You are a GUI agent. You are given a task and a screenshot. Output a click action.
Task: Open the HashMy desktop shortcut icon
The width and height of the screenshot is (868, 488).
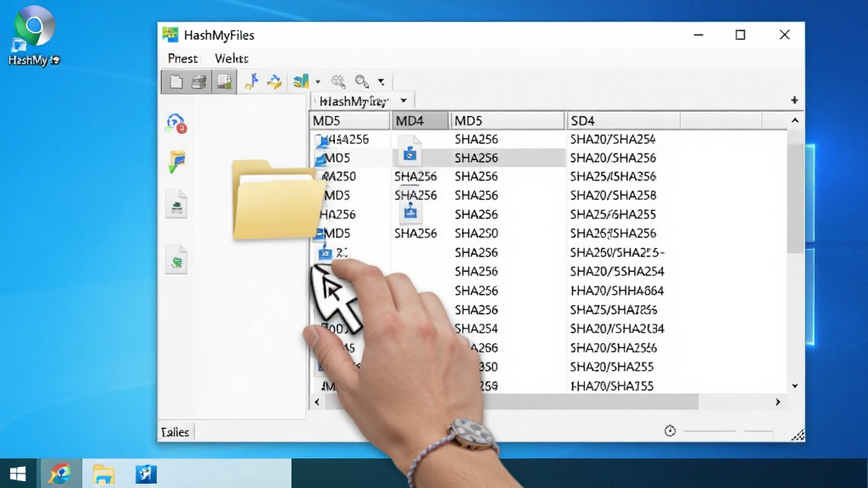(x=34, y=36)
